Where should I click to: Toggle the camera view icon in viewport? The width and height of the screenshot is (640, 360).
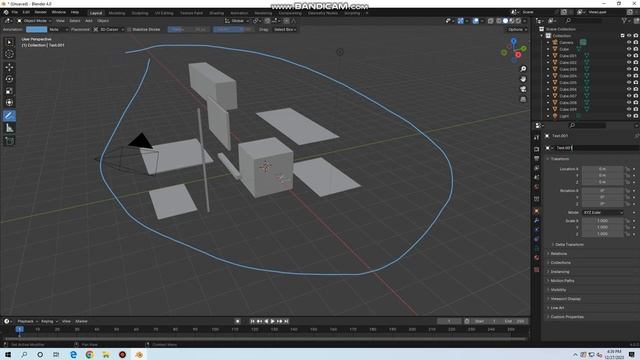click(x=523, y=89)
